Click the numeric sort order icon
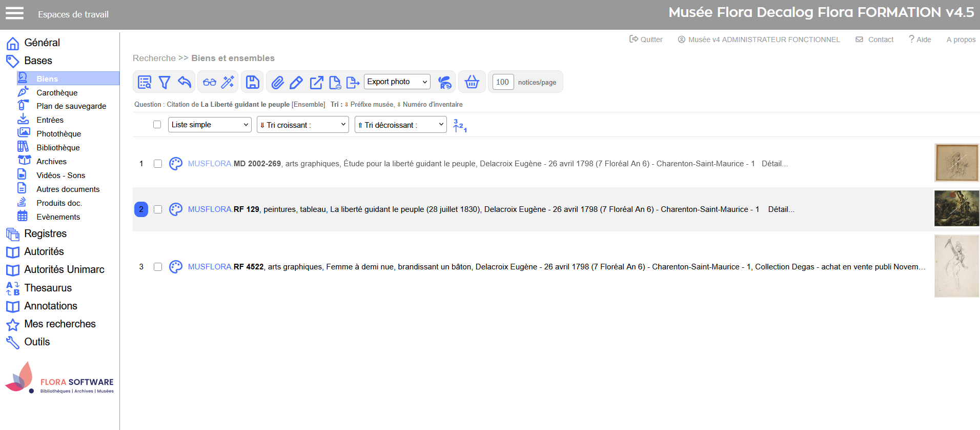This screenshot has height=430, width=980. (x=460, y=125)
